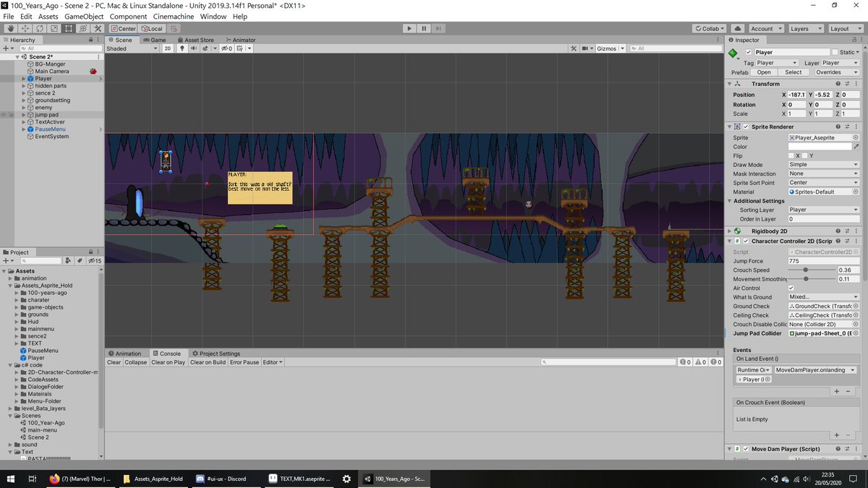Click the plus button to create a Hierarchy object
868x488 pixels.
[x=5, y=48]
